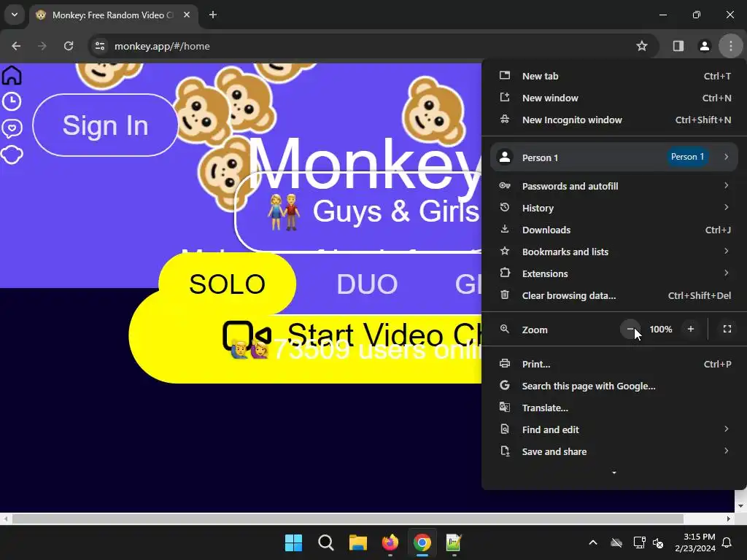The height and width of the screenshot is (560, 747).
Task: Switch to the DUO mode tab
Action: pyautogui.click(x=367, y=284)
